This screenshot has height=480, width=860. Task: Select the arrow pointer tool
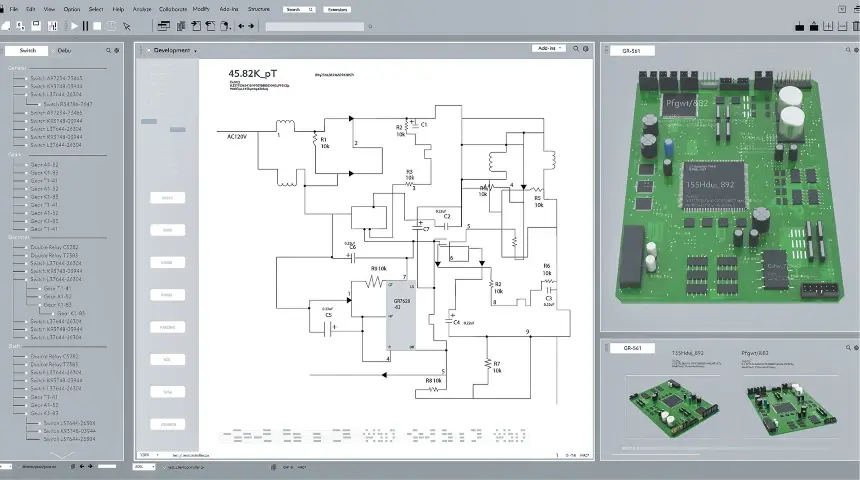point(126,26)
